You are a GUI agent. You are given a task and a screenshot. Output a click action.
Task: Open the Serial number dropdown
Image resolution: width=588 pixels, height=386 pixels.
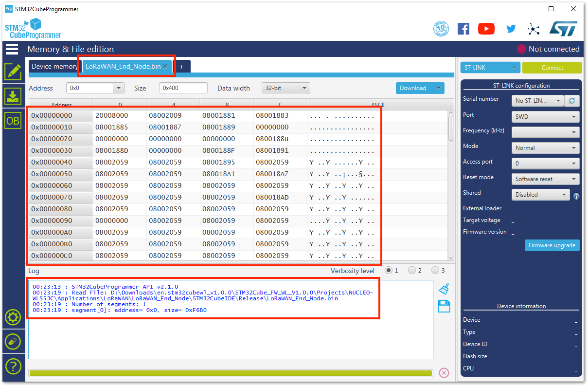click(537, 101)
